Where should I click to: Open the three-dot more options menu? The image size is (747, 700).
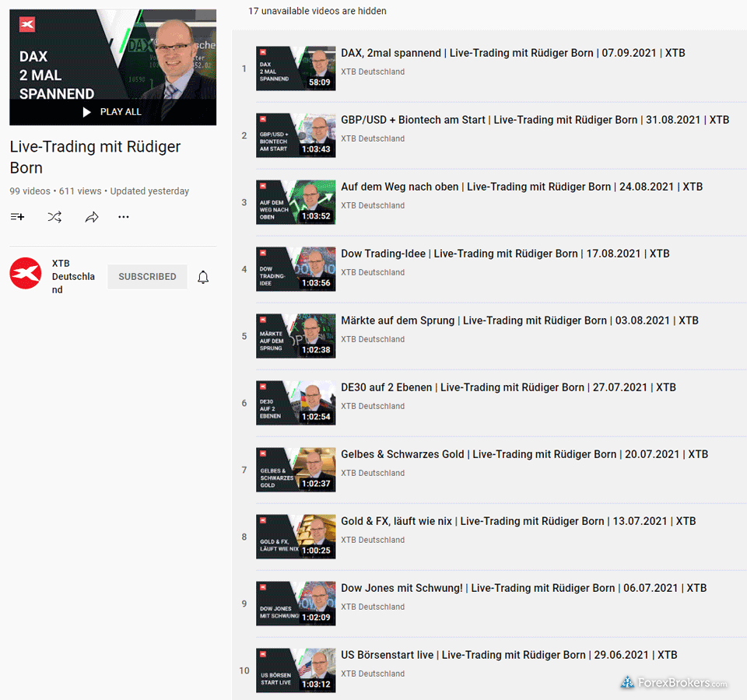point(124,217)
